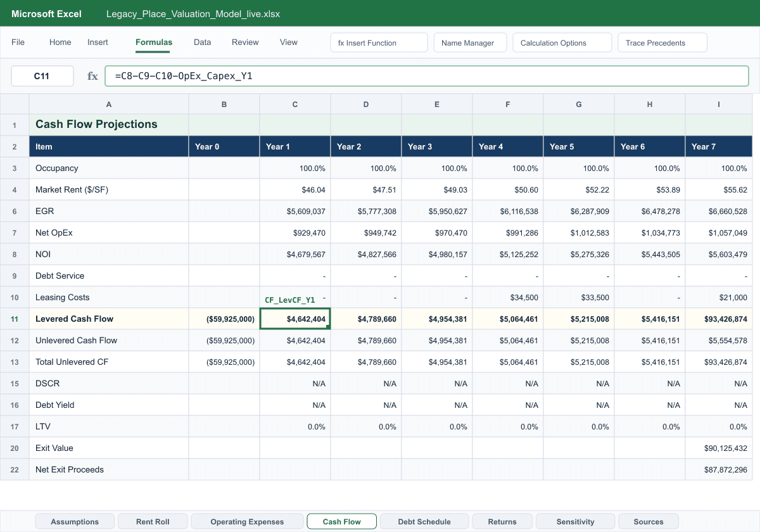
Task: Select Year 0 Unlevered Cash Flow ($59,925,000)
Action: pos(224,340)
